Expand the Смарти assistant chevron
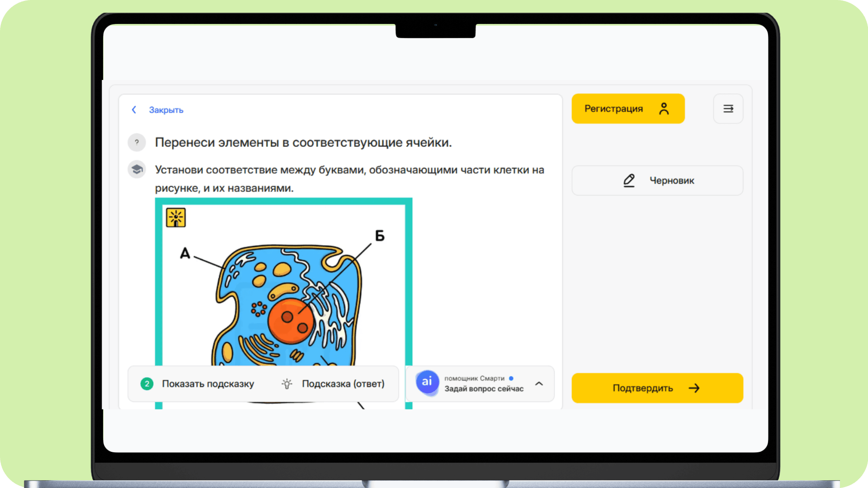Viewport: 868px width, 488px height. pos(539,384)
